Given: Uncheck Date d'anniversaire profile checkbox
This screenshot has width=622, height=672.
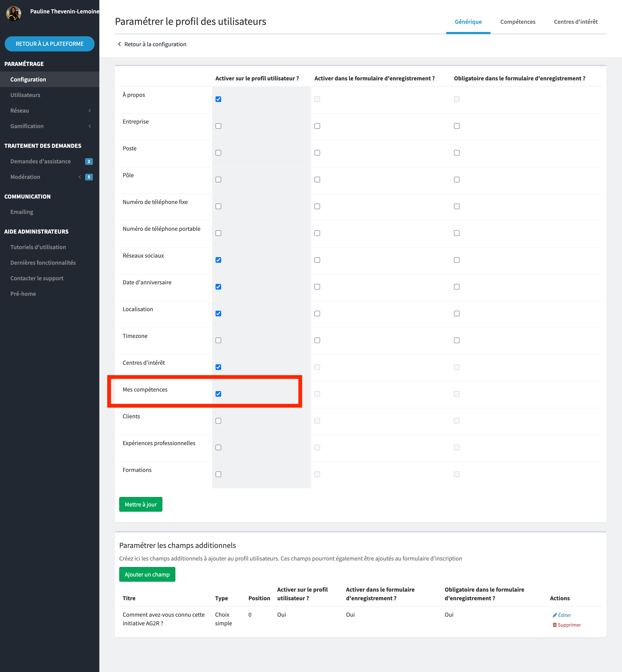Looking at the screenshot, I should (x=218, y=287).
